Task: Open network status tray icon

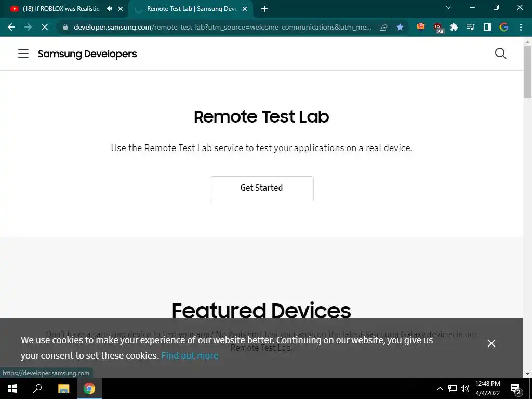Action: [x=453, y=389]
